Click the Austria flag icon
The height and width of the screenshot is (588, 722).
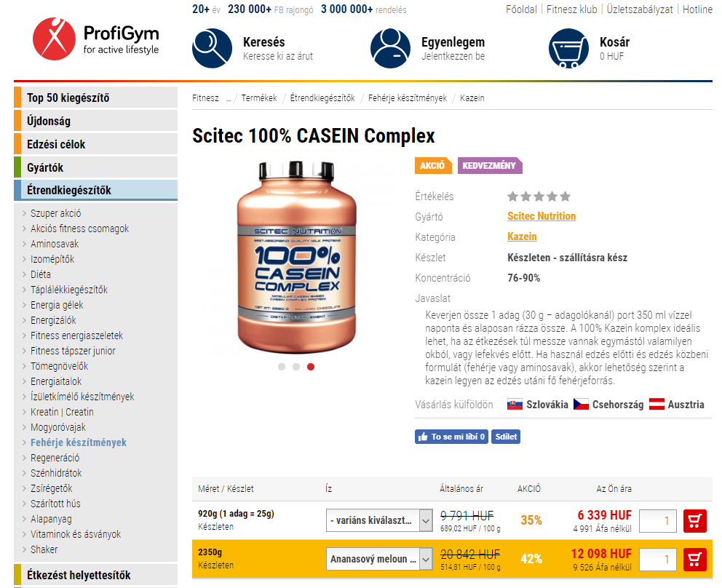pyautogui.click(x=656, y=405)
